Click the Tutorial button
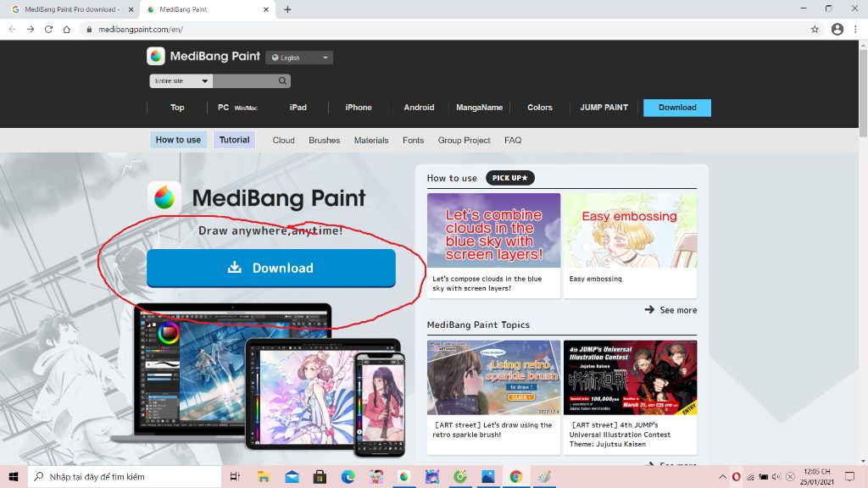Screen dimensions: 868x488 pyautogui.click(x=234, y=140)
